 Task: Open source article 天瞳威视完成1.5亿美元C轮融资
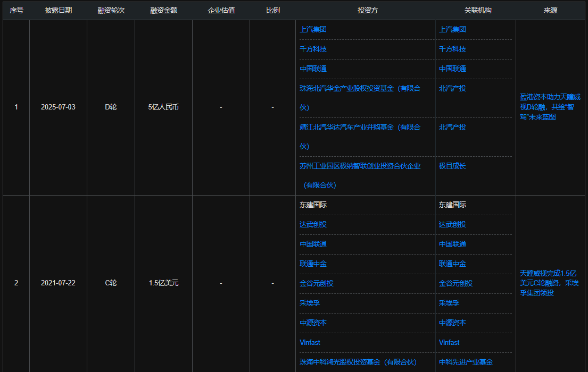coord(549,283)
